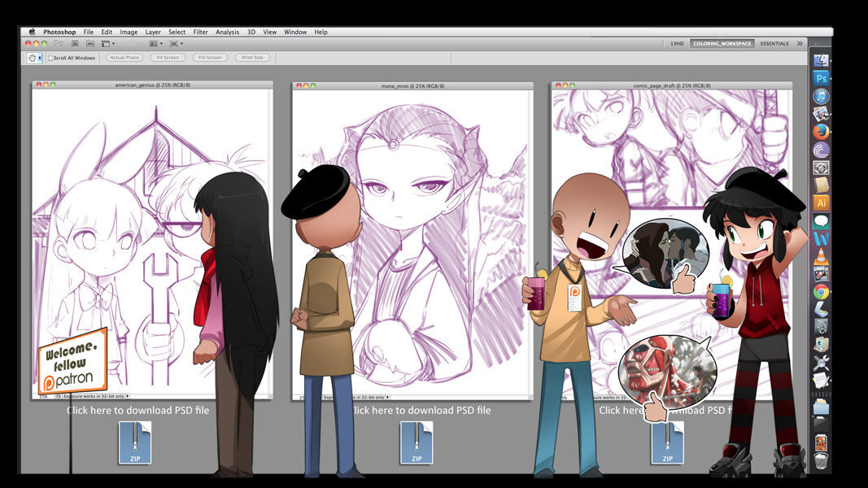This screenshot has width=868, height=488.
Task: Open VLC media player in Dock
Action: (821, 256)
